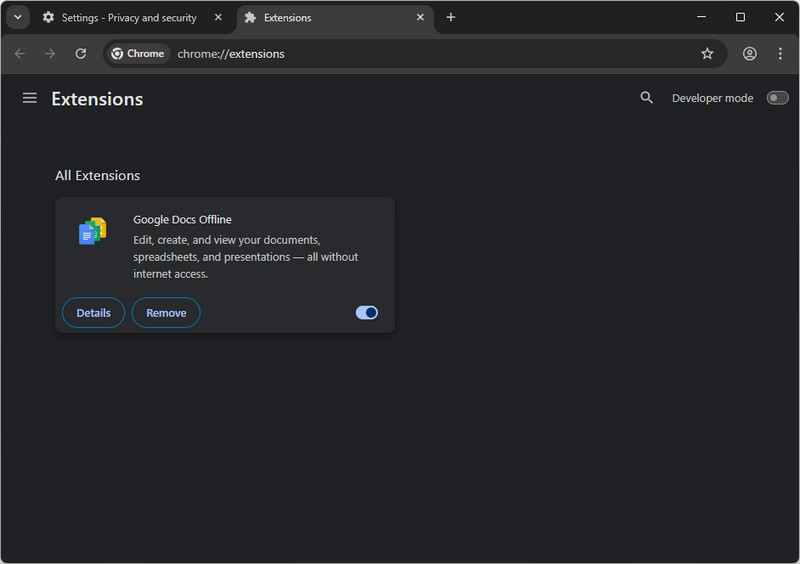
Task: Open the Extensions hamburger main menu
Action: 30,98
